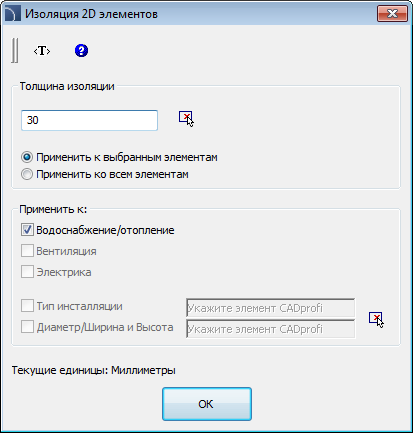Click the <T> text template icon
413x433 pixels.
[42, 51]
